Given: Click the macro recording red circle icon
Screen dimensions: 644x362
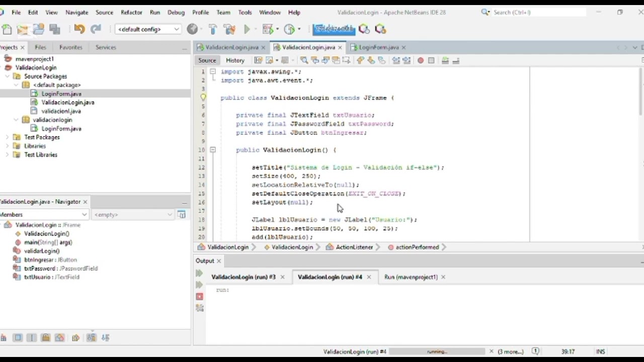Looking at the screenshot, I should tap(421, 60).
